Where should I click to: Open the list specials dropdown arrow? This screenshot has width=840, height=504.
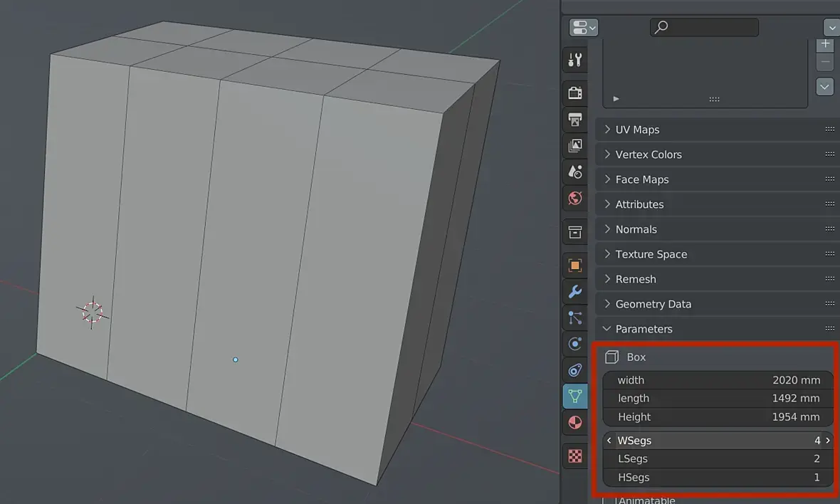click(825, 86)
